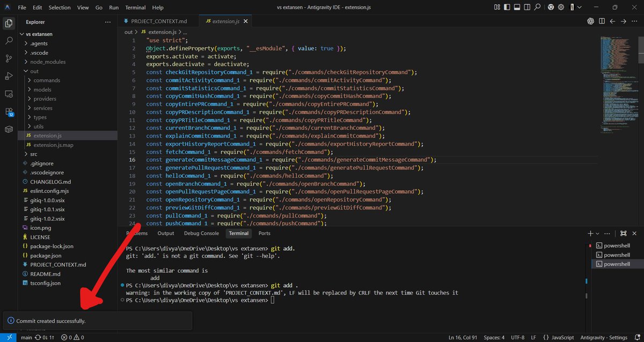Open notifications bell in status bar
The width and height of the screenshot is (644, 342).
pyautogui.click(x=636, y=338)
